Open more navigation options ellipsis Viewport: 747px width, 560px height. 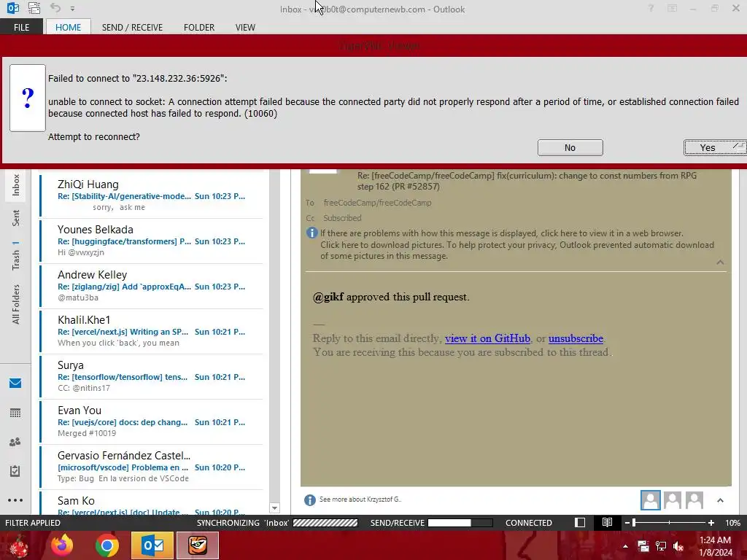click(x=15, y=500)
